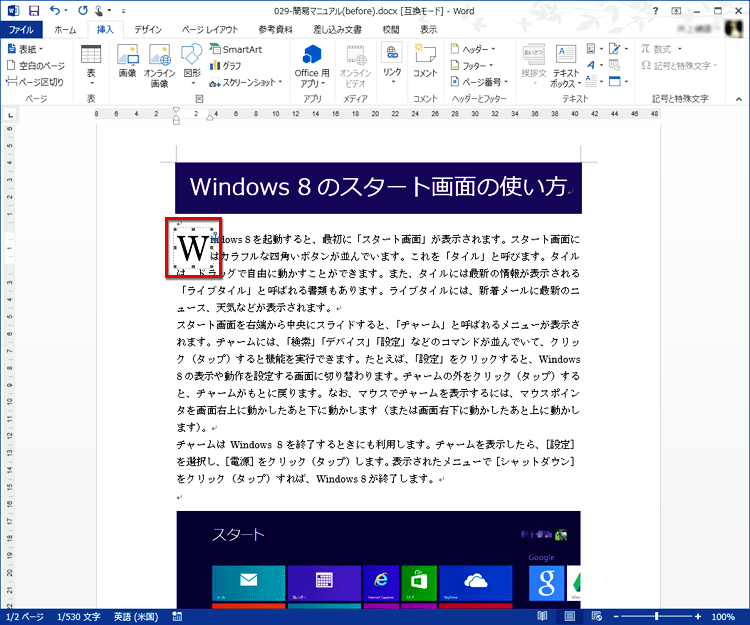The height and width of the screenshot is (625, 750).
Task: Click the touch/mouse mode icon
Action: [x=99, y=11]
